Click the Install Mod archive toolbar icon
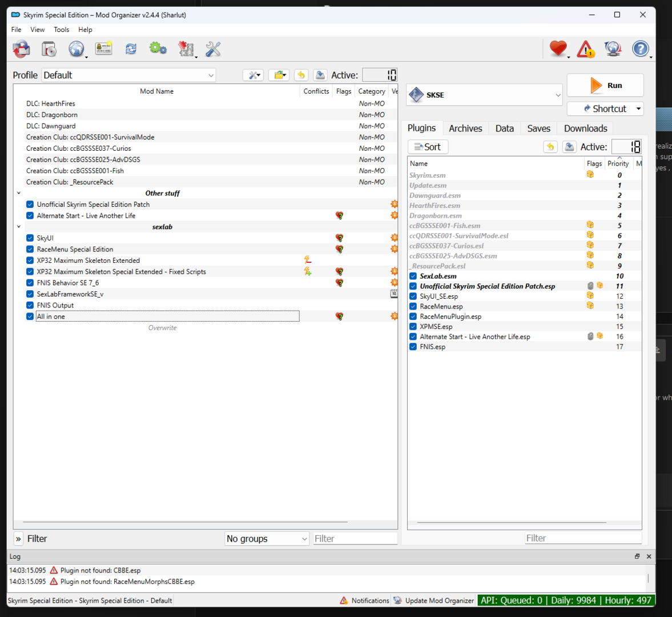 (x=49, y=49)
